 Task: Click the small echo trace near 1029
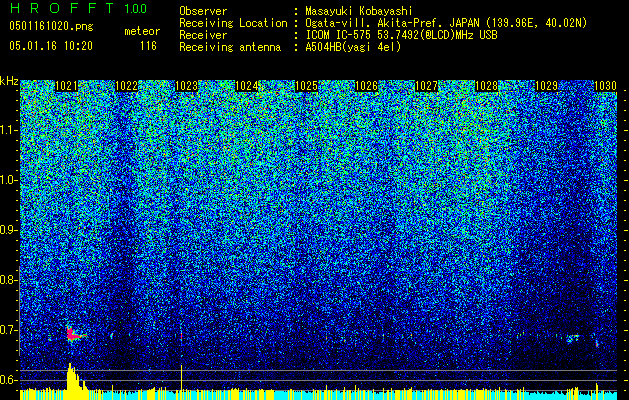pyautogui.click(x=573, y=339)
